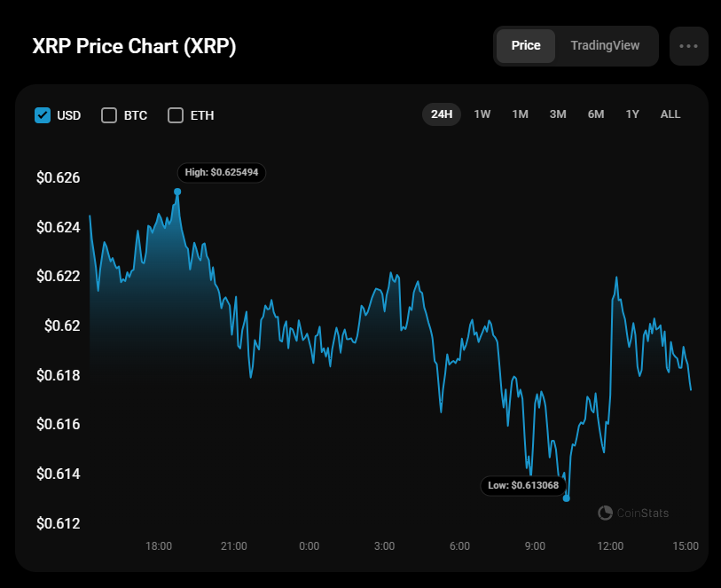The image size is (721, 588).
Task: Click the High price marker dot
Action: [177, 192]
